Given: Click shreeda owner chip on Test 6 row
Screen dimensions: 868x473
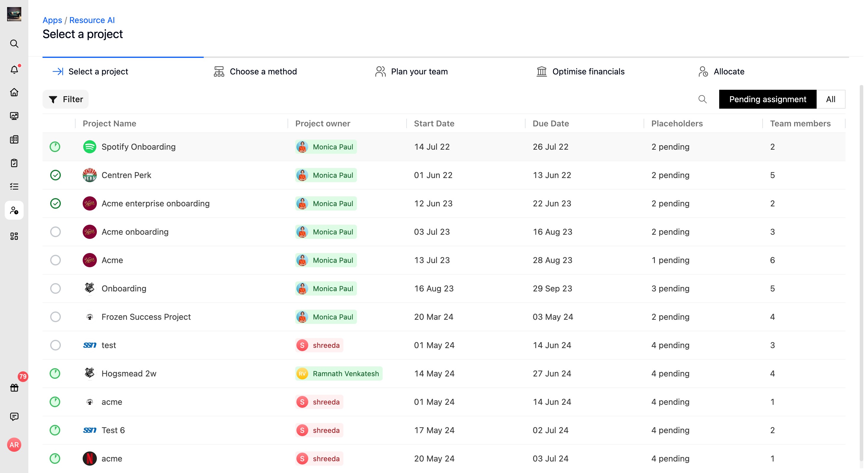Looking at the screenshot, I should (319, 430).
